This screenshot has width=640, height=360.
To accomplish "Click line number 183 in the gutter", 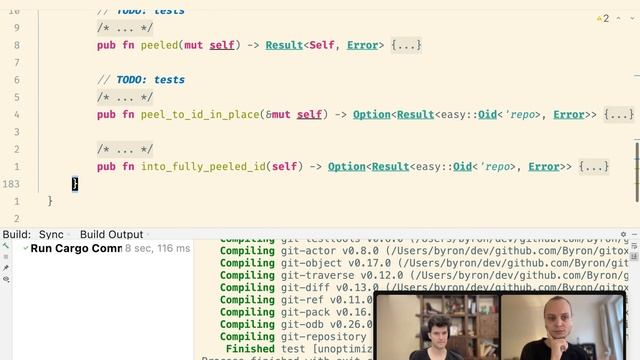I will coord(11,184).
